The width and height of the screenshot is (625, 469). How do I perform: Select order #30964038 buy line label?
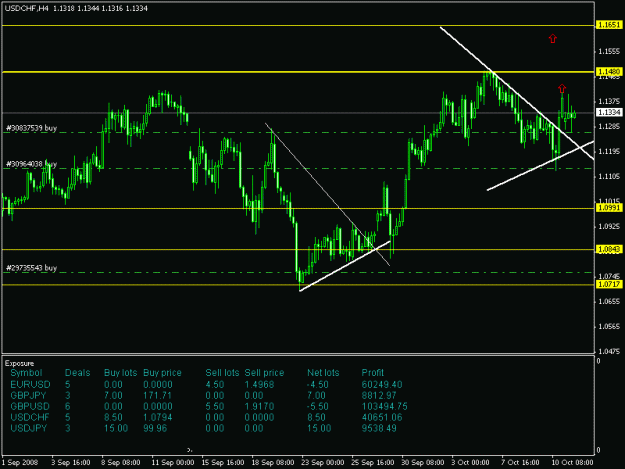point(31,164)
